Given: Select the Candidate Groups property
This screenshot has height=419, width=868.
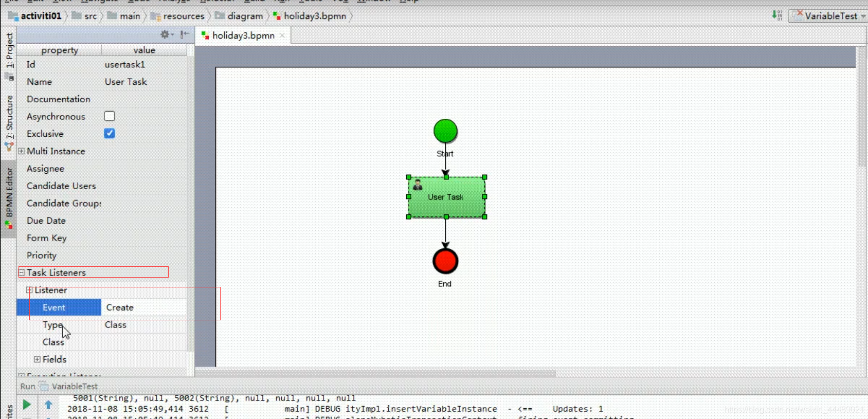Looking at the screenshot, I should (102, 204).
